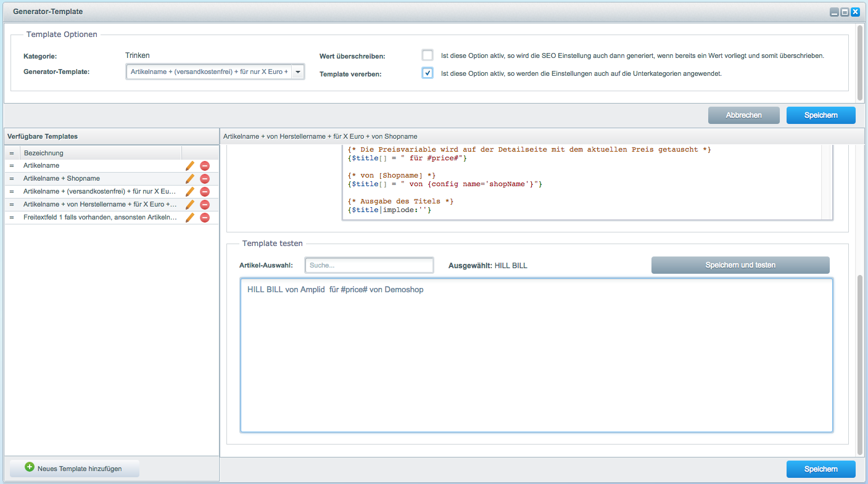Click the code line containing " für #price#"
This screenshot has height=484, width=868.
tap(407, 158)
